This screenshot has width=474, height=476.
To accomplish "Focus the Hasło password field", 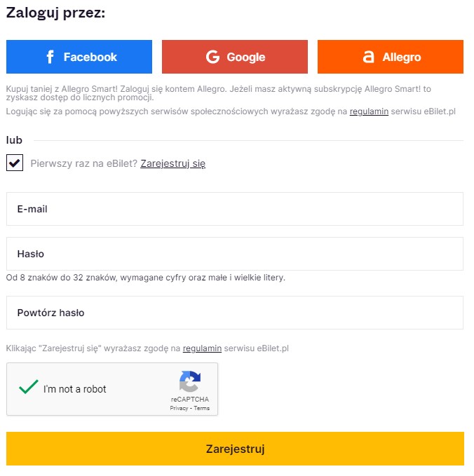I will [x=235, y=254].
